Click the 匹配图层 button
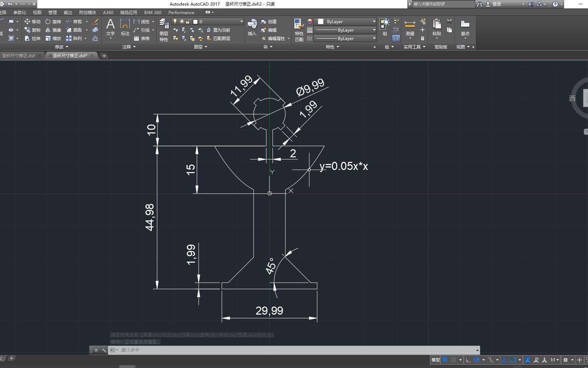Screen dimensions: 588x368 point(220,39)
